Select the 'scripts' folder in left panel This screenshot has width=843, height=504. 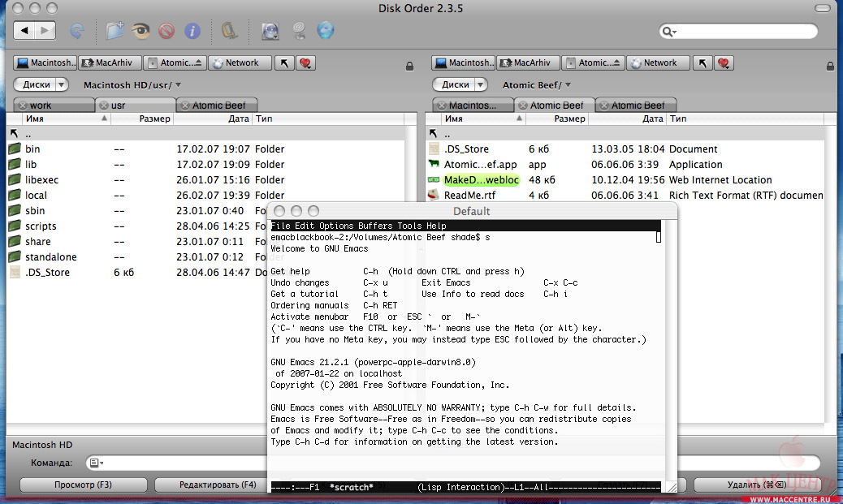[x=41, y=226]
